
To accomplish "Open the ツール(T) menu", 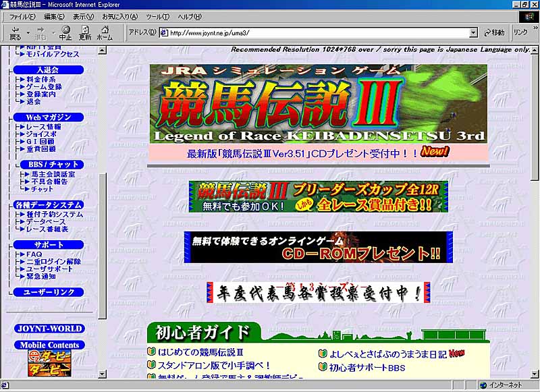I will tap(157, 16).
